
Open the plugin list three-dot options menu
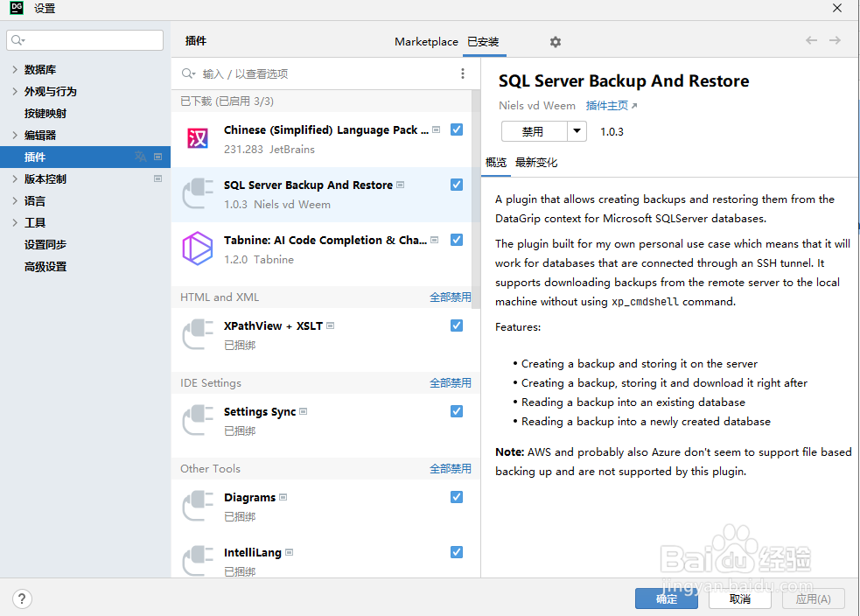click(x=462, y=73)
